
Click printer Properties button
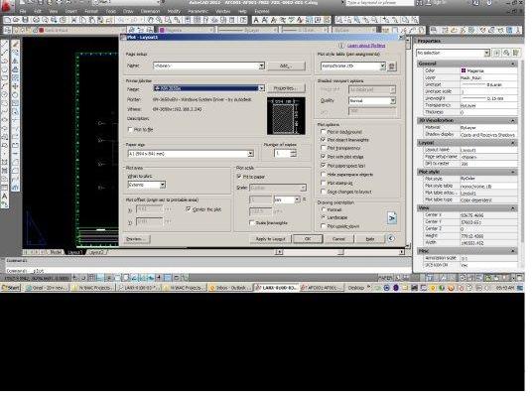coord(286,88)
